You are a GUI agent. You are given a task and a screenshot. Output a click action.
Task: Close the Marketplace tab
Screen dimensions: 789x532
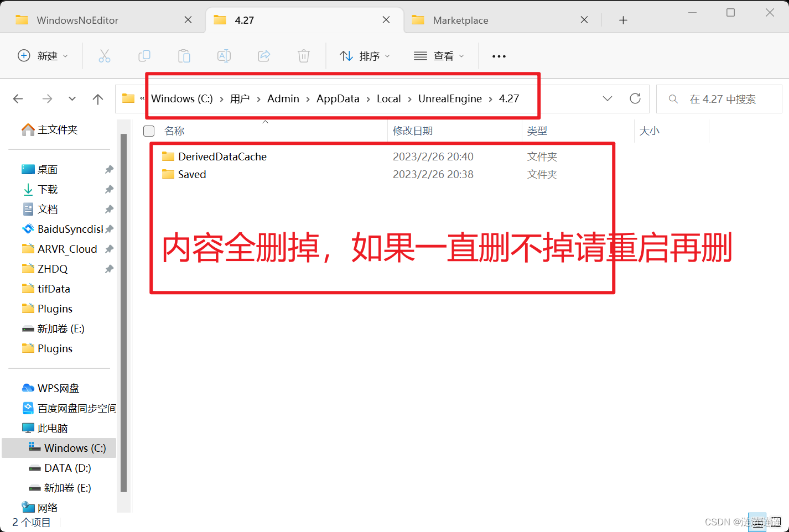(x=584, y=20)
